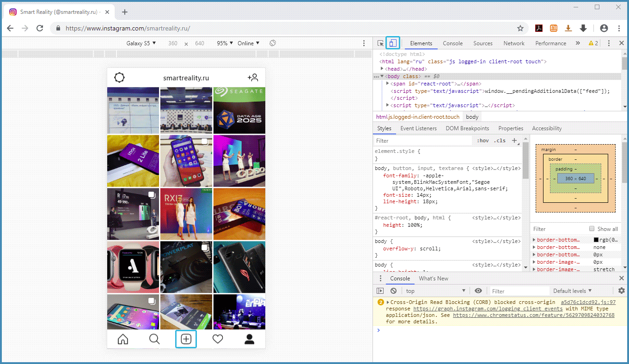629x364 pixels.
Task: Click the console Filter input
Action: [x=519, y=291]
